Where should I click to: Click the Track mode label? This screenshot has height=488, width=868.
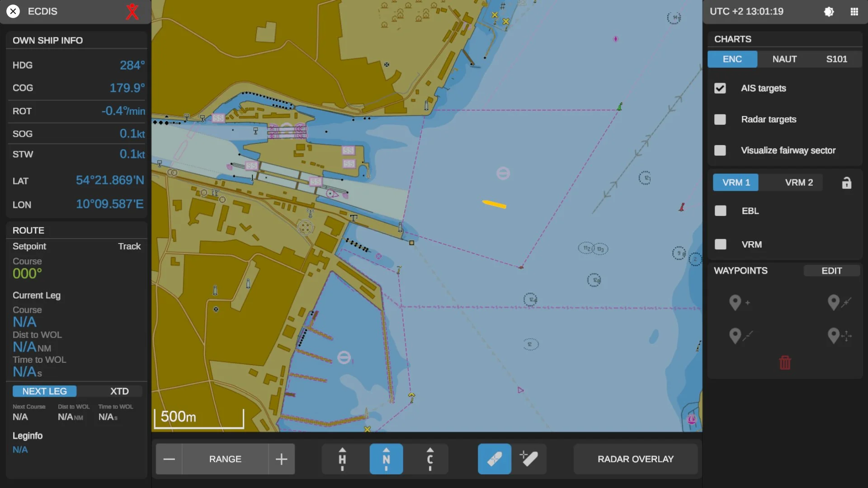129,246
